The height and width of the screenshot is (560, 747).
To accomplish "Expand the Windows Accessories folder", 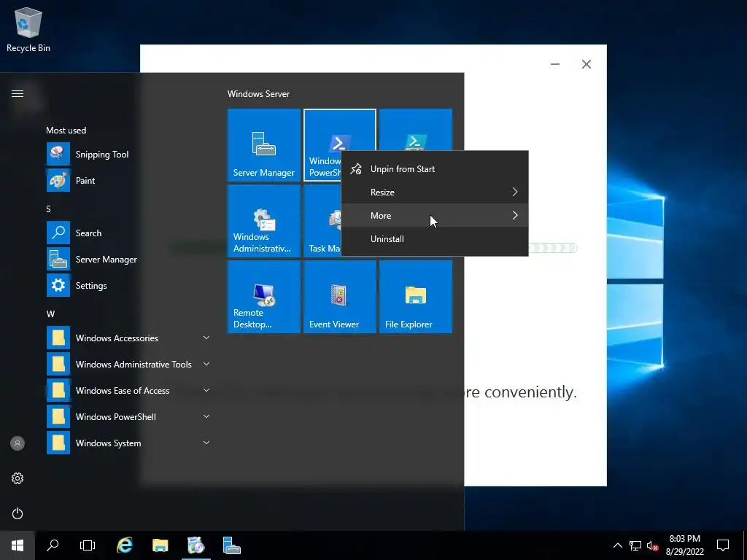I will click(x=128, y=338).
